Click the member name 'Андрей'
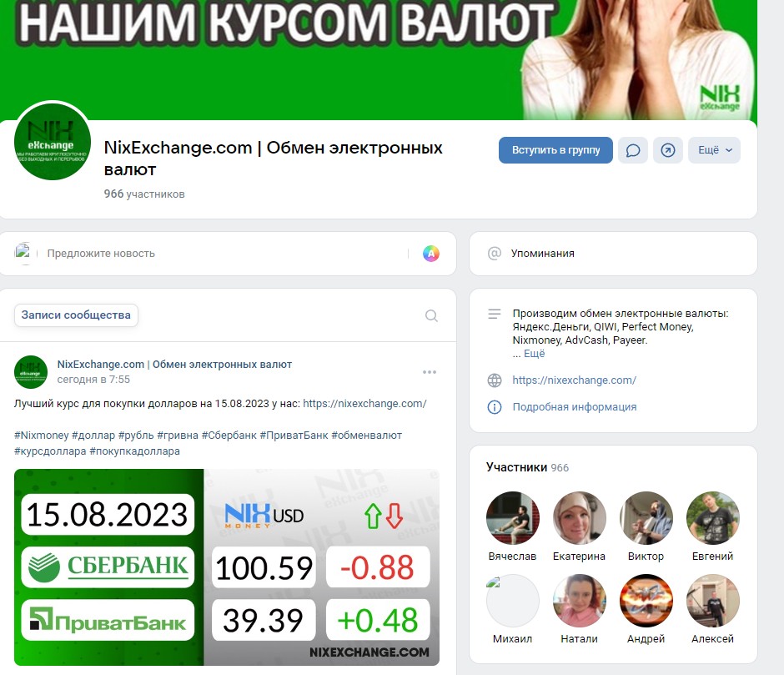784x675 pixels. tap(646, 639)
